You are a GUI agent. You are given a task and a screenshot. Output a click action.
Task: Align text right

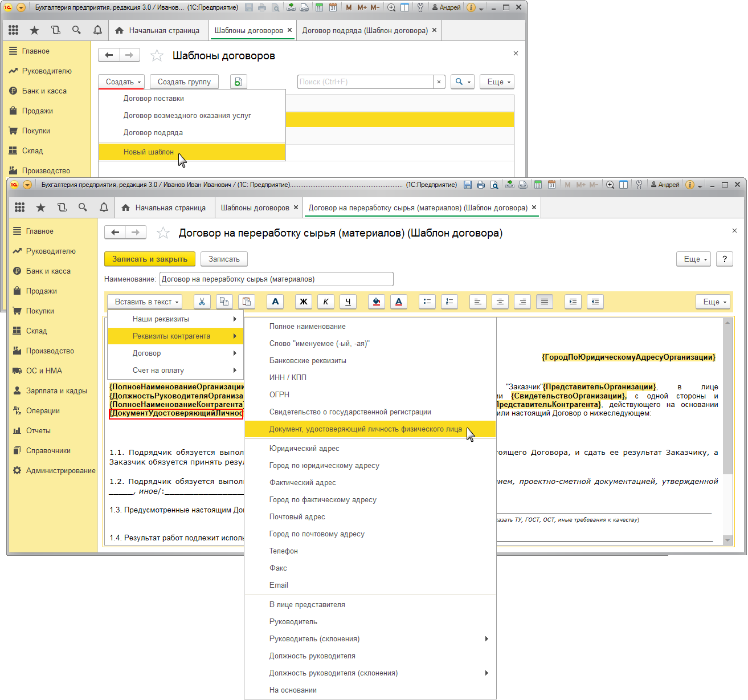(522, 302)
